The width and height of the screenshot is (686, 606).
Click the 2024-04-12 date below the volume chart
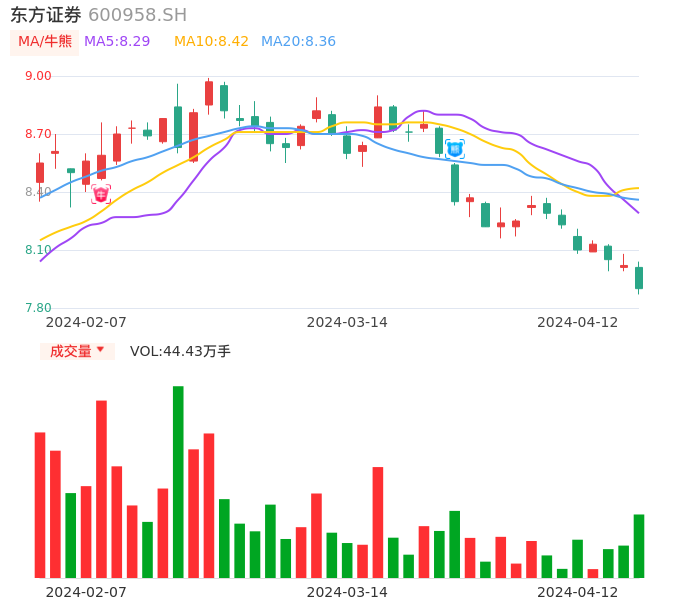(578, 592)
